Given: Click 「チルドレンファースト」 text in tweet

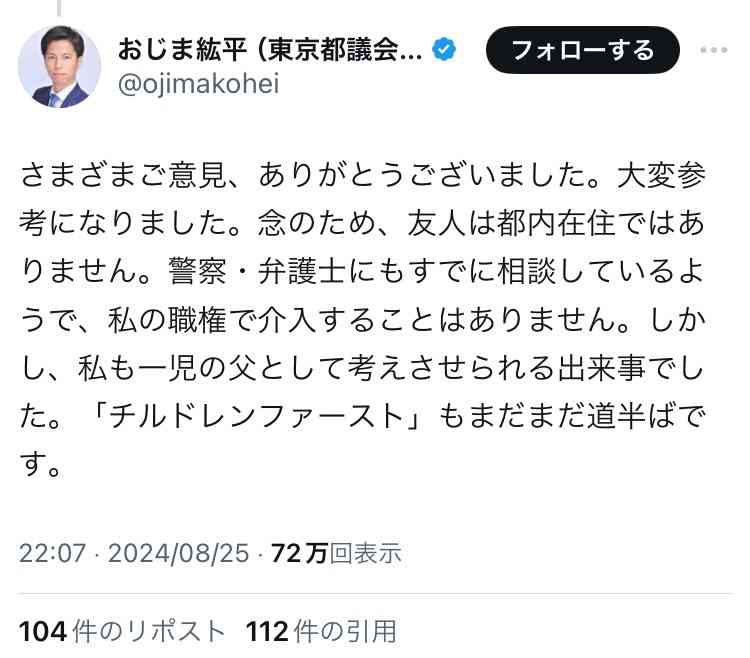Looking at the screenshot, I should 258,416.
